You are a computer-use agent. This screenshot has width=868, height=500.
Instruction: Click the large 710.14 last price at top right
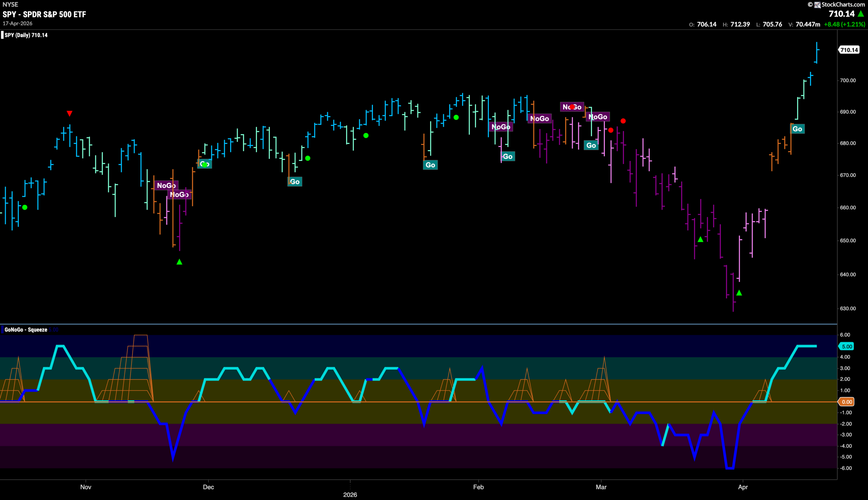tap(842, 14)
